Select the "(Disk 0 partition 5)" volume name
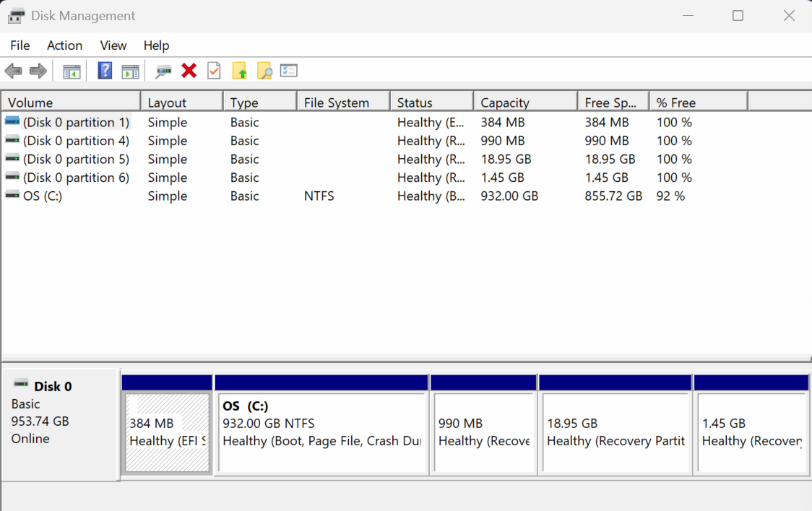The image size is (812, 511). coord(76,159)
